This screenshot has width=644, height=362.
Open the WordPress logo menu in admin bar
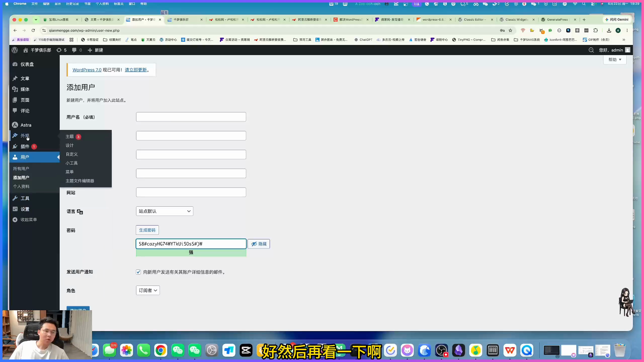(15, 50)
